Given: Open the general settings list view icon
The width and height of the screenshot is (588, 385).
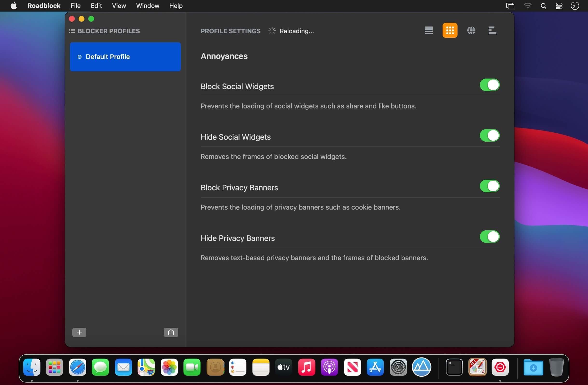Looking at the screenshot, I should 429,30.
